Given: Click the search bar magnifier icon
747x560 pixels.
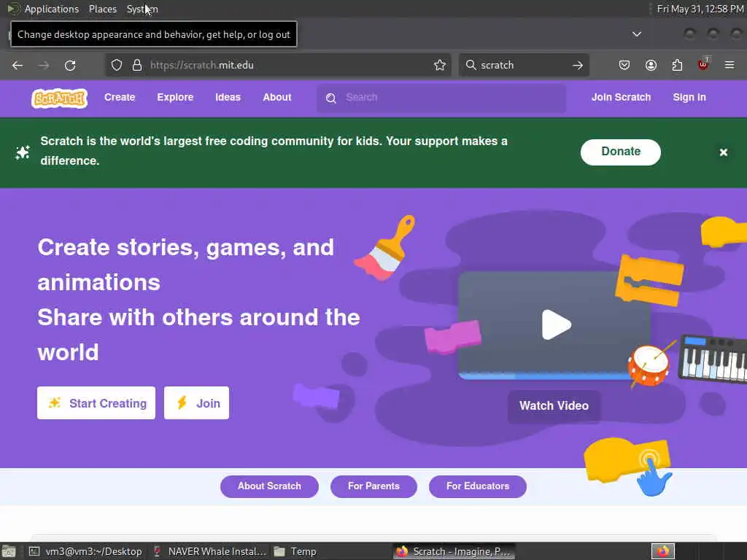Looking at the screenshot, I should click(x=471, y=65).
